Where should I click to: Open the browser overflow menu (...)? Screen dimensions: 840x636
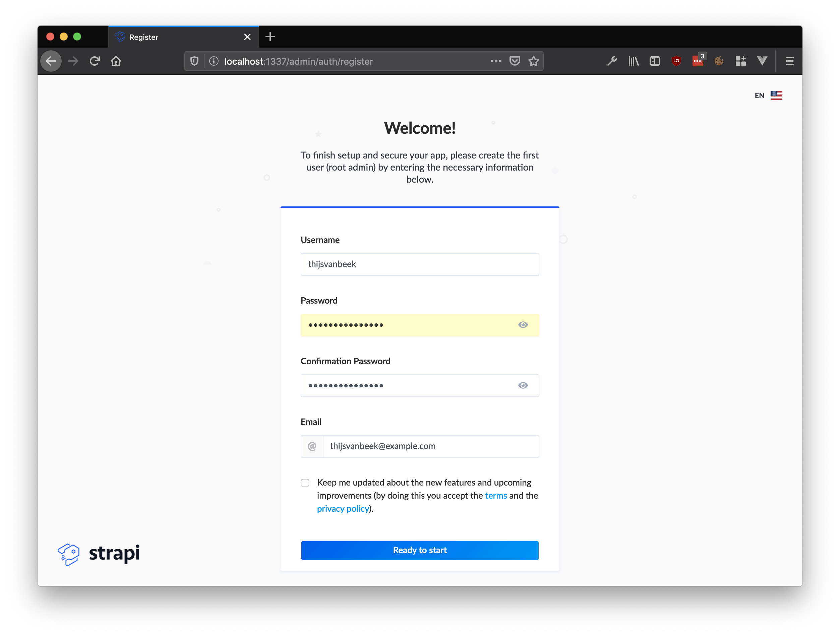pyautogui.click(x=496, y=61)
